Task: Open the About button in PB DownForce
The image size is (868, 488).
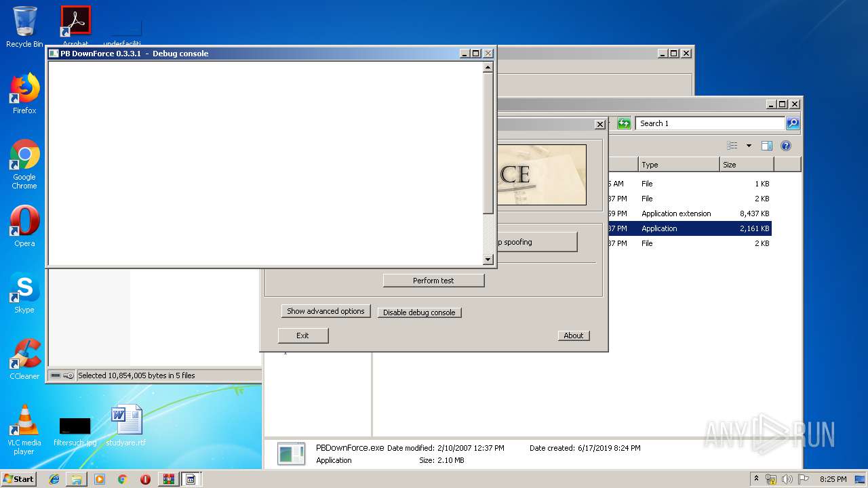Action: click(x=574, y=335)
